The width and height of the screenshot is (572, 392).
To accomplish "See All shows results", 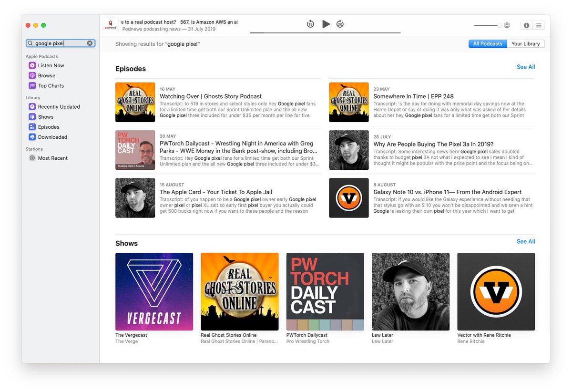I will click(526, 241).
